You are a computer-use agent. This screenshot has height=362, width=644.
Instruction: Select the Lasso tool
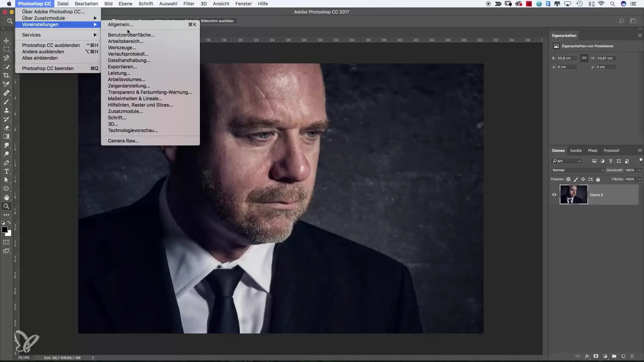(x=6, y=58)
